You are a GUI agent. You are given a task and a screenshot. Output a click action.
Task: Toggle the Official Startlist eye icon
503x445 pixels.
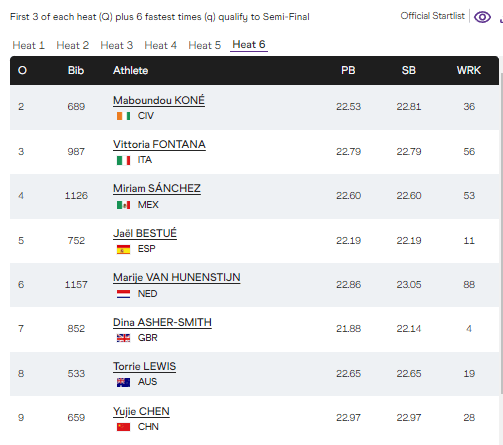click(482, 17)
